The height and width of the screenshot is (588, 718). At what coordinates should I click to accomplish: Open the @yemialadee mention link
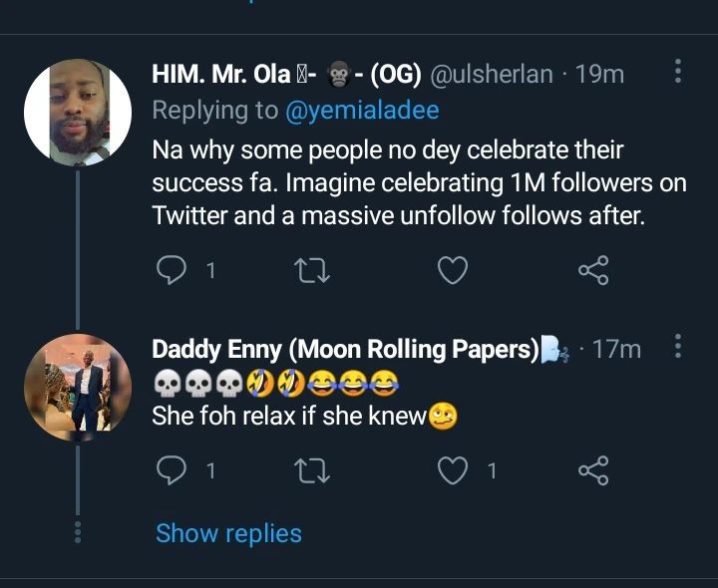coord(362,110)
